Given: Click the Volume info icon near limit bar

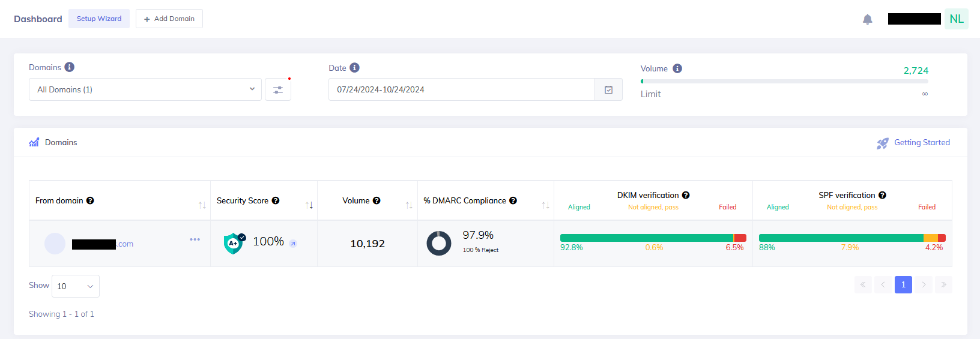Looking at the screenshot, I should (677, 68).
